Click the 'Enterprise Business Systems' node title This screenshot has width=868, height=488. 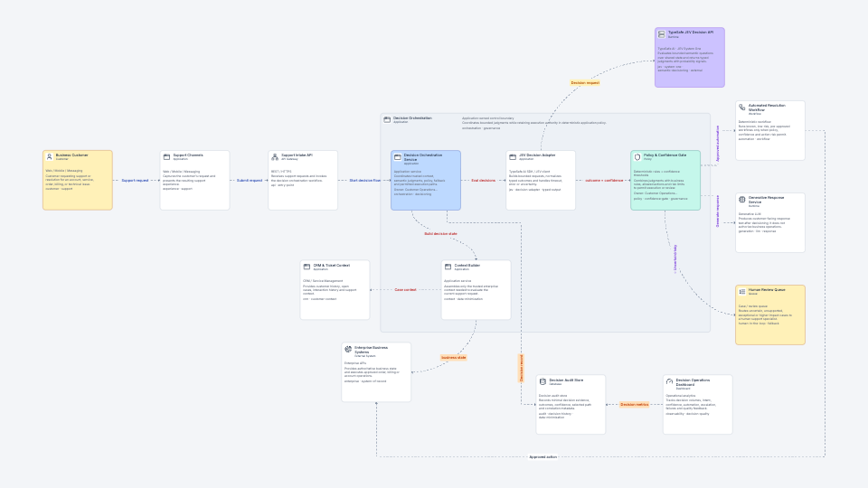pos(371,350)
